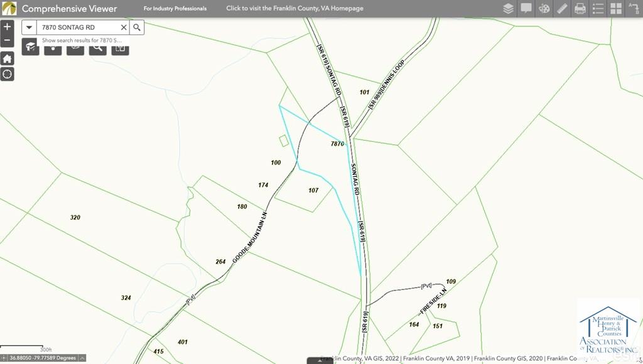Open the attribute table tab at bottom
The height and width of the screenshot is (364, 643).
pos(320,361)
